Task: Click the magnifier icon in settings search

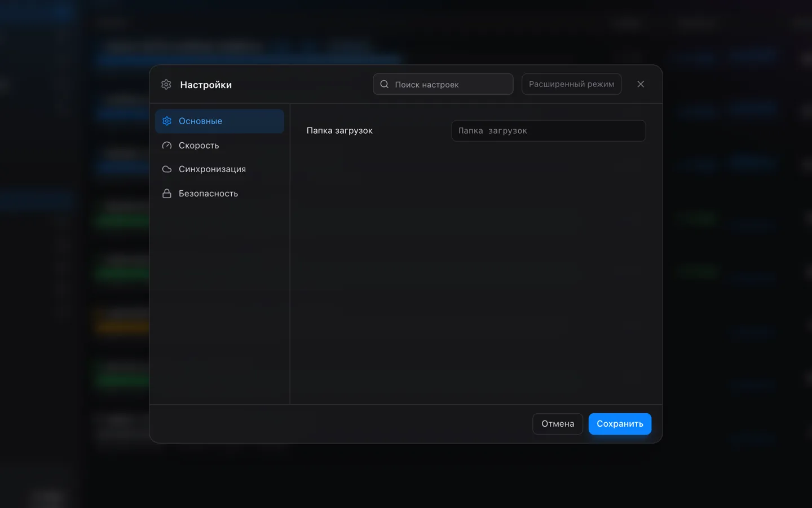Action: [385, 84]
